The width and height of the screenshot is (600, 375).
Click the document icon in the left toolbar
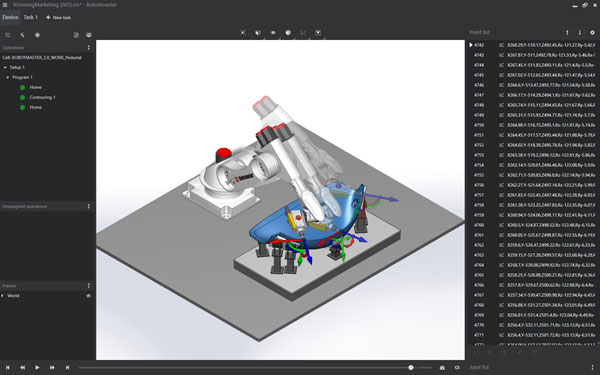pos(76,35)
